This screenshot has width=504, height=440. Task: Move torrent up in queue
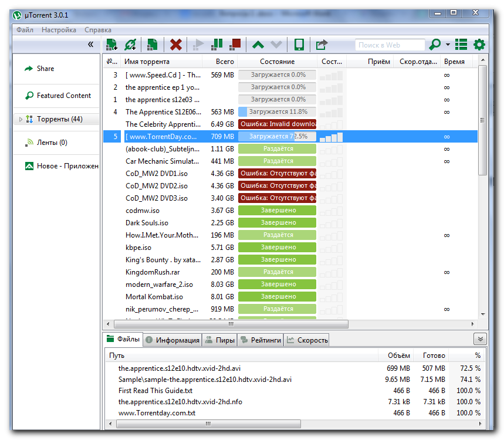coord(258,45)
